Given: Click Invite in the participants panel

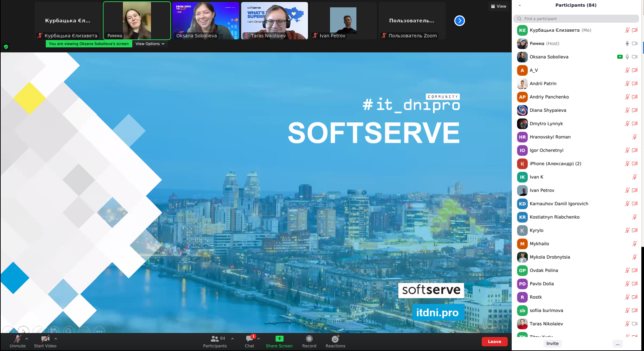Looking at the screenshot, I should (552, 344).
